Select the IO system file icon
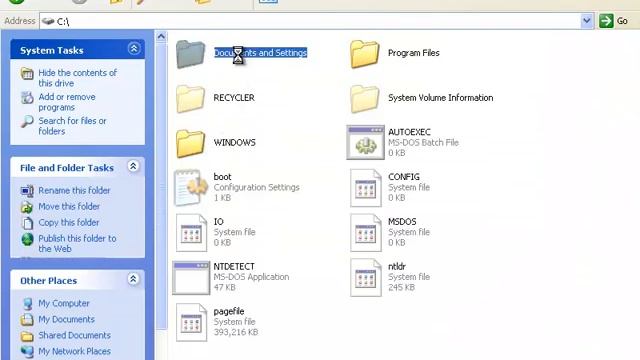The image size is (640, 360). pyautogui.click(x=191, y=233)
